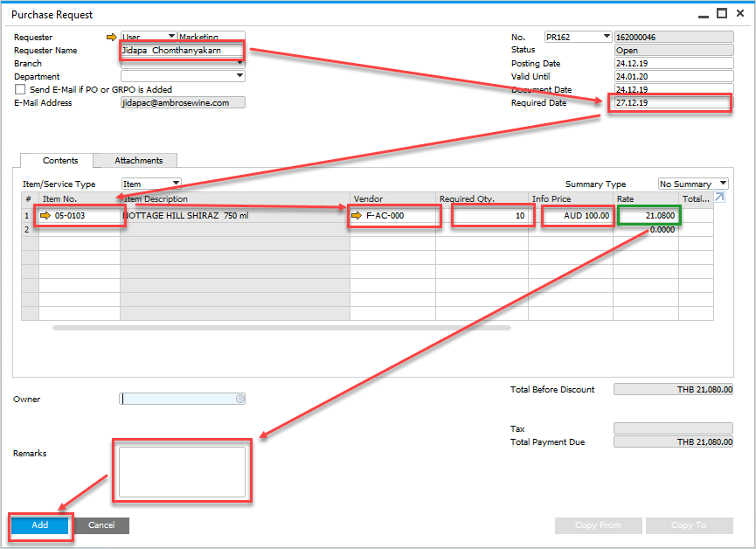Viewport: 756px width, 549px height.
Task: Click the Item Description cell HOTTAGE HILL SHIRAZ
Action: 235,216
